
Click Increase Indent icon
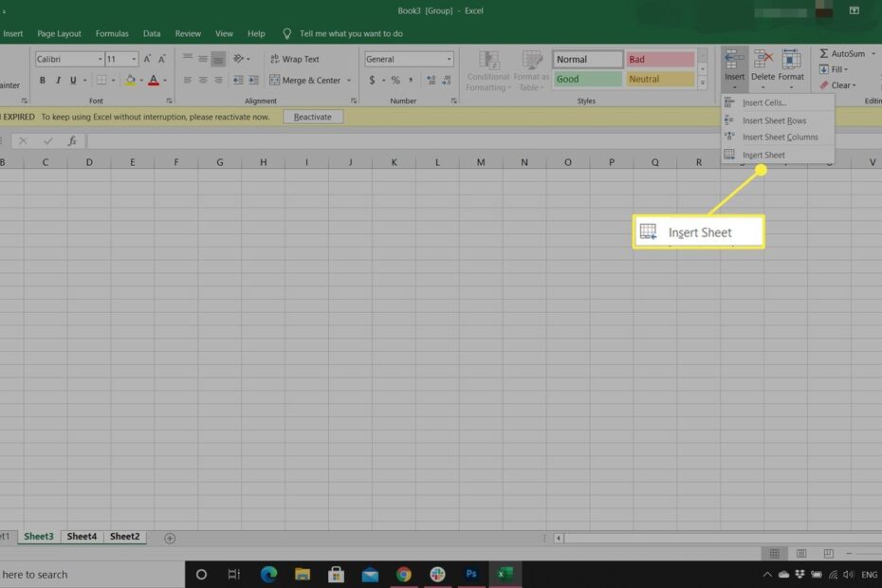coord(253,81)
